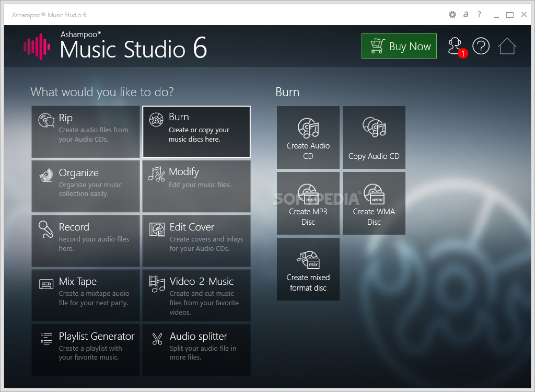
Task: Click 'Create or copy your music discs here.' text
Action: (199, 134)
